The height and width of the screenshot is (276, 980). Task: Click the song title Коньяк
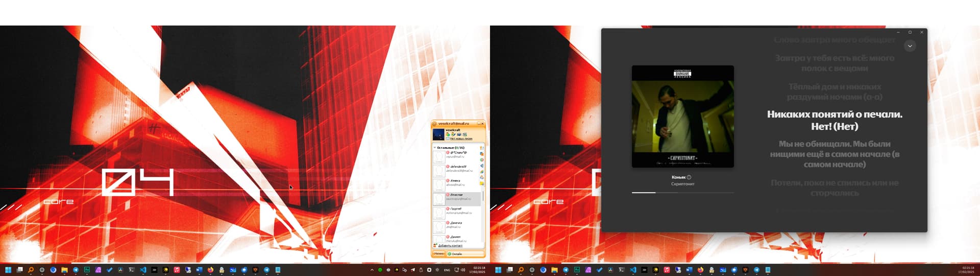[678, 177]
